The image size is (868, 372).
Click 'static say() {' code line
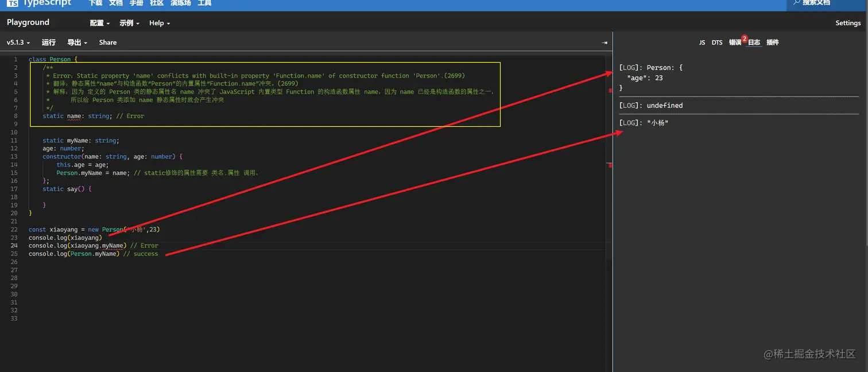pos(67,189)
